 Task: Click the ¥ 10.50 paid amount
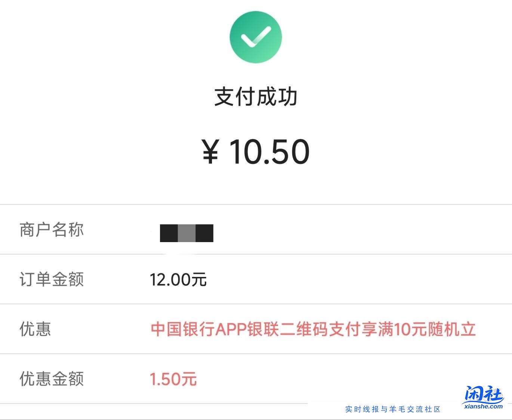(256, 150)
